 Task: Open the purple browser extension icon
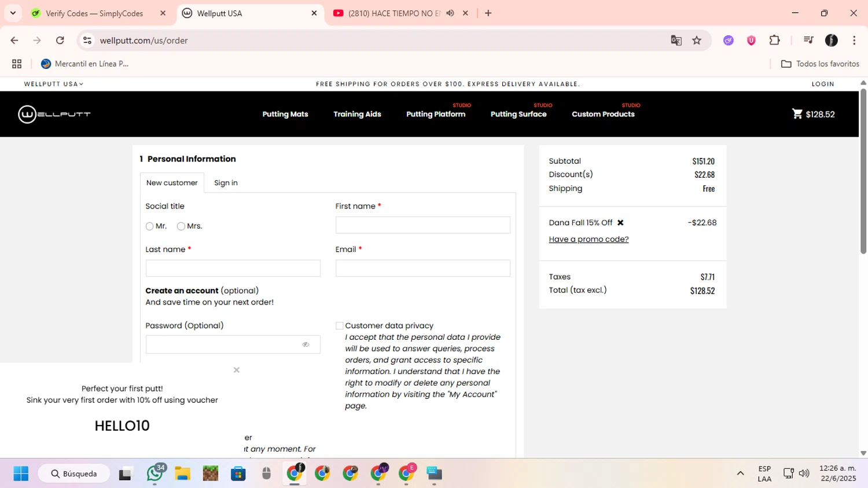tap(729, 41)
